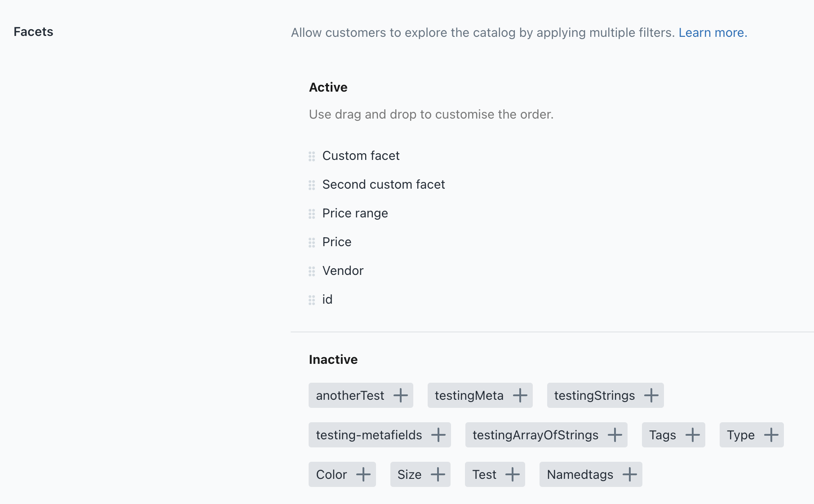Viewport: 814px width, 504px height.
Task: Activate testingArrayOfStrings using its plus icon
Action: click(615, 435)
